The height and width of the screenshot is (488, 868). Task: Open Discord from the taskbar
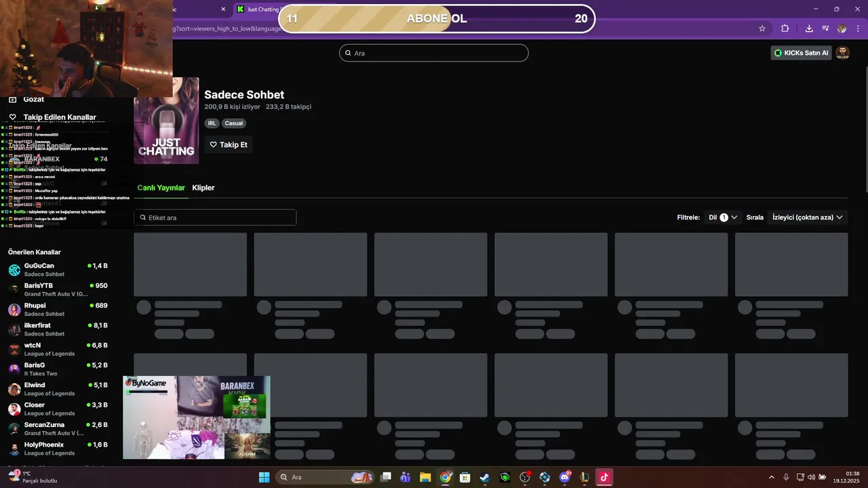(565, 477)
